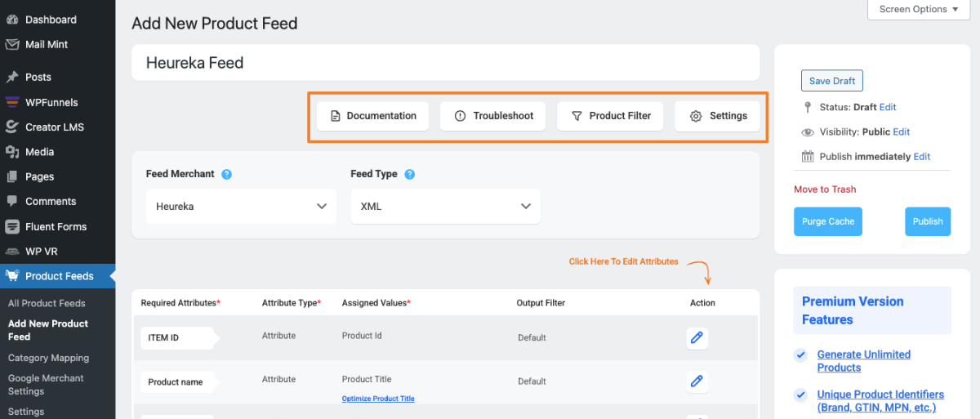Click the feed title field containing Heureka Feed
The width and height of the screenshot is (980, 419).
point(445,63)
